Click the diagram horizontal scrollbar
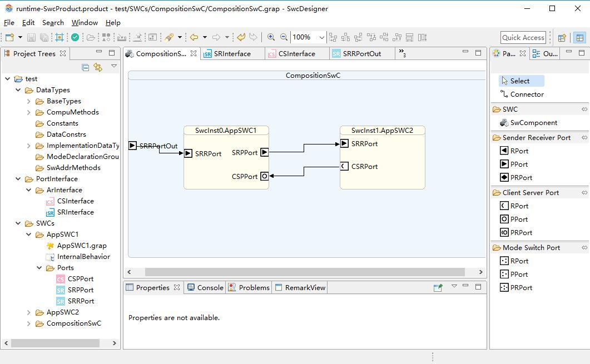This screenshot has height=364, width=590. (x=305, y=272)
